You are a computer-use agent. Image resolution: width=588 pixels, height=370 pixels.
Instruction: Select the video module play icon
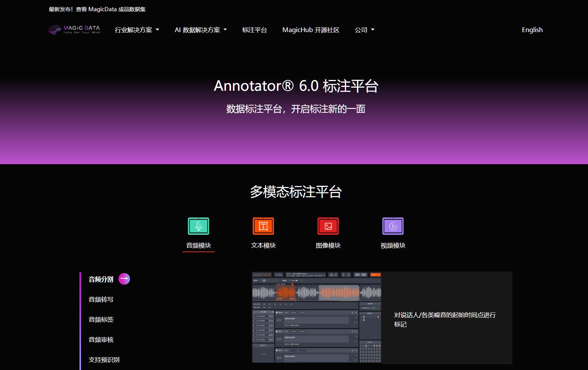pyautogui.click(x=393, y=226)
